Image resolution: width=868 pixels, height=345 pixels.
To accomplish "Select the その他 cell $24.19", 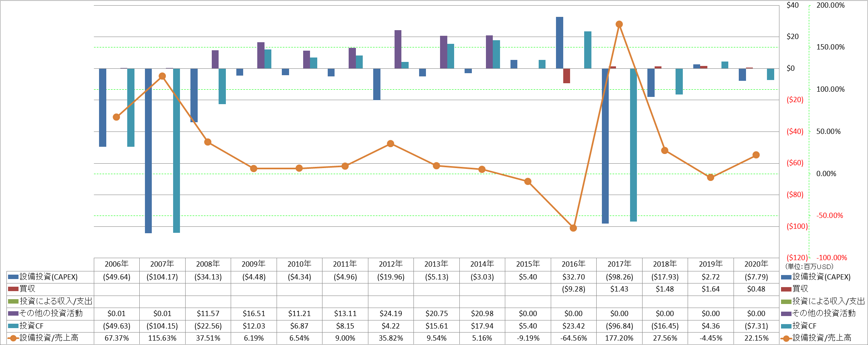I will 391,313.
